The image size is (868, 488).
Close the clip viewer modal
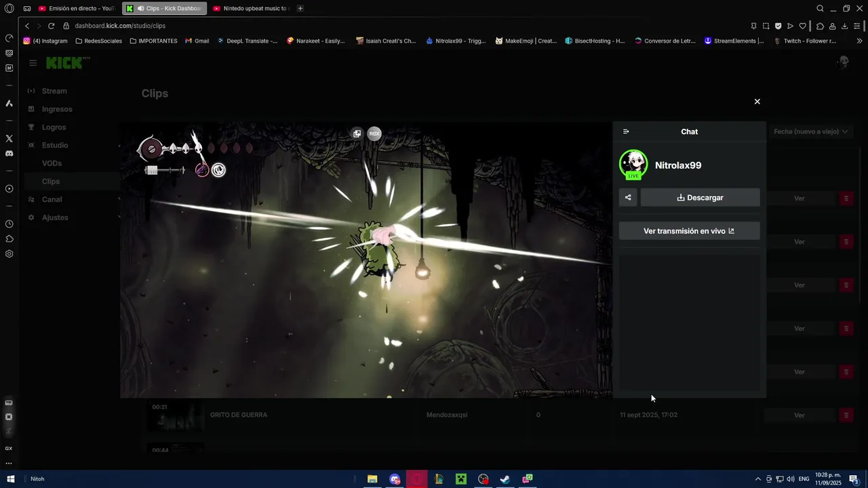[x=757, y=102]
